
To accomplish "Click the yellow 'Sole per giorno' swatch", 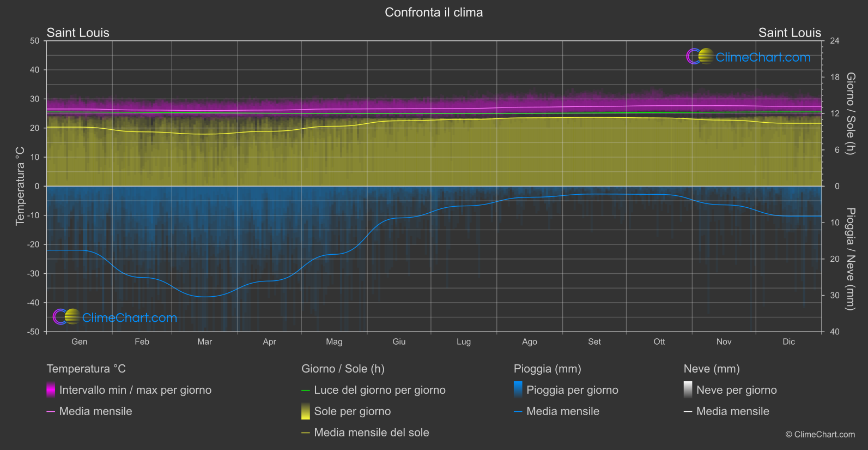I will [x=306, y=411].
